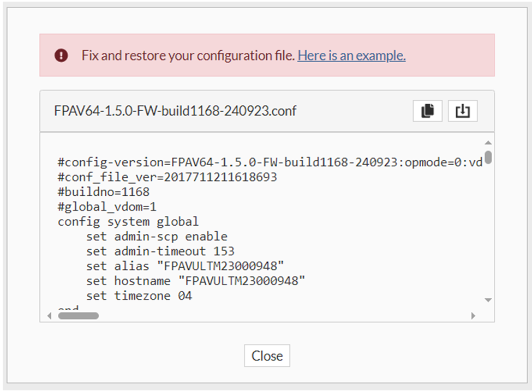Click the 'config system global' line
Viewport: 532px width, 392px height.
[128, 221]
